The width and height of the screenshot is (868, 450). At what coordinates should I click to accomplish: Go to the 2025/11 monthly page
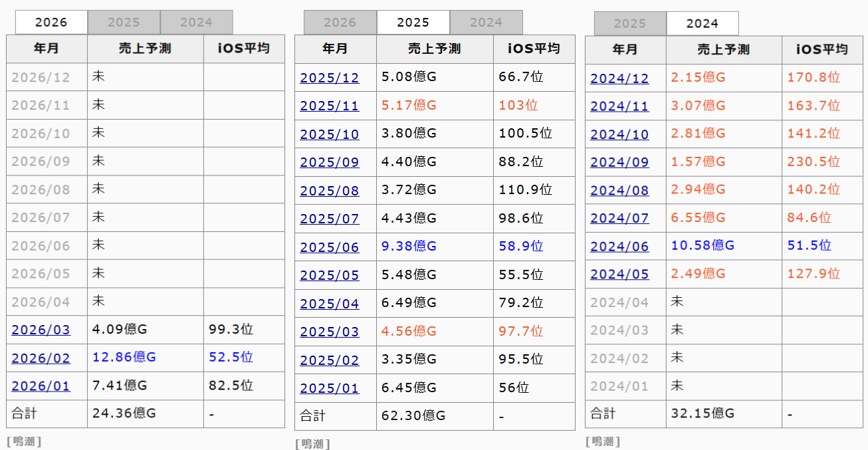tap(329, 106)
